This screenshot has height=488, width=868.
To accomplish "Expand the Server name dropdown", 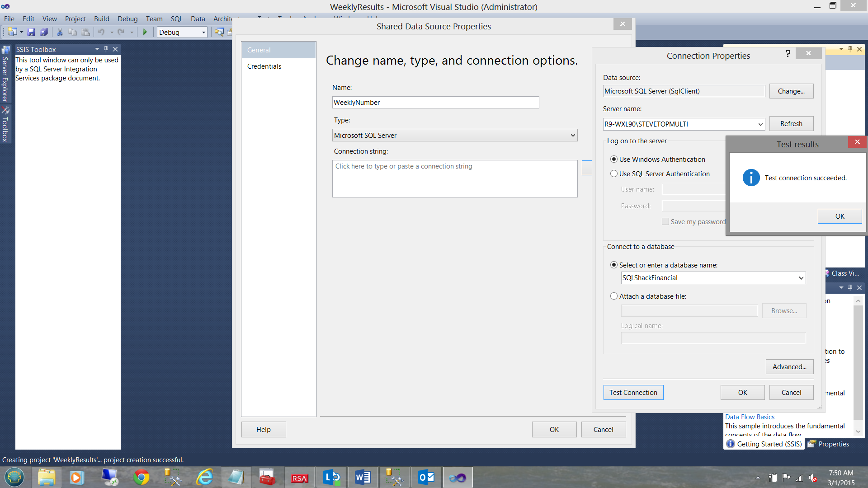I will coord(760,124).
